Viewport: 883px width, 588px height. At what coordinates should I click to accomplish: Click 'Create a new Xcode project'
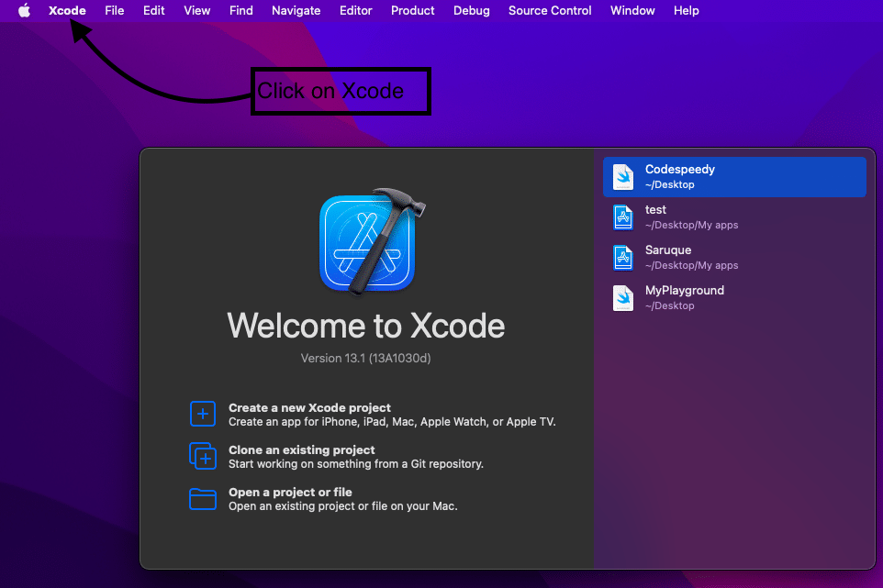point(309,408)
